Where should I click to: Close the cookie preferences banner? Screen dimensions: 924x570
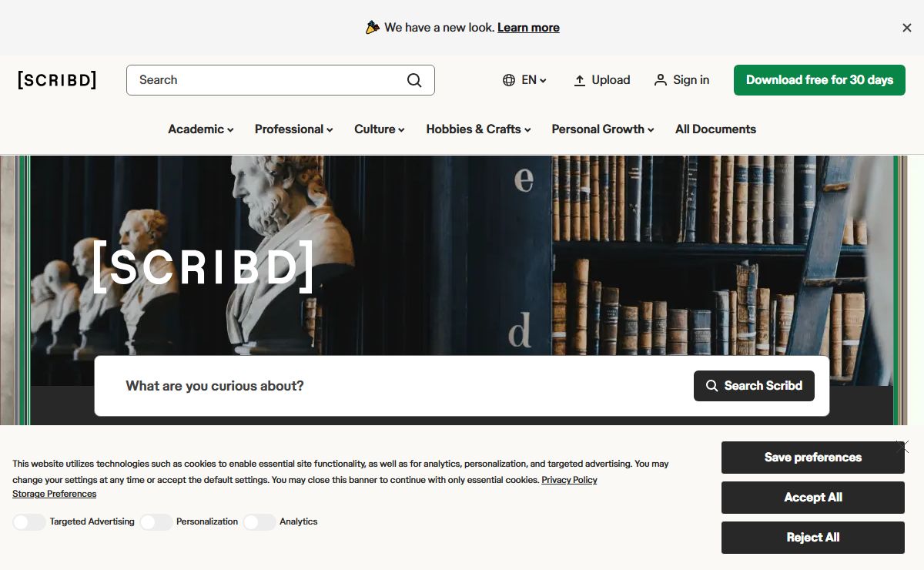click(902, 447)
